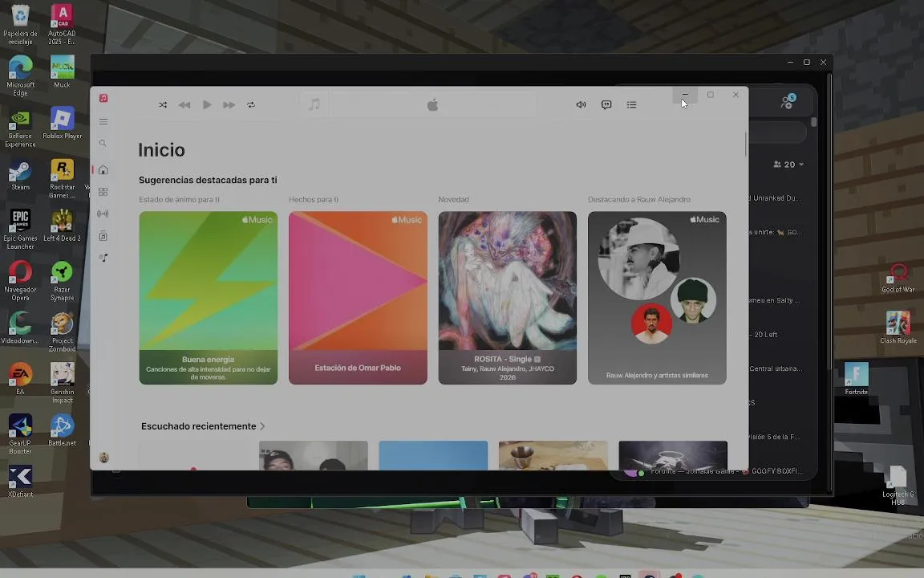Click the Apple Music main scrollbar
Viewport: 924px width, 578px height.
point(745,144)
